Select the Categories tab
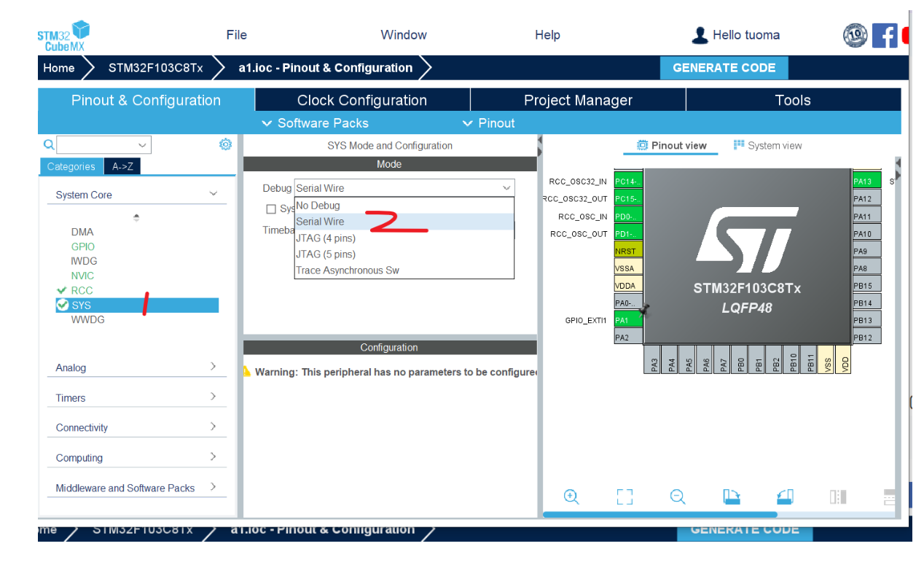This screenshot has width=924, height=565. pyautogui.click(x=71, y=166)
